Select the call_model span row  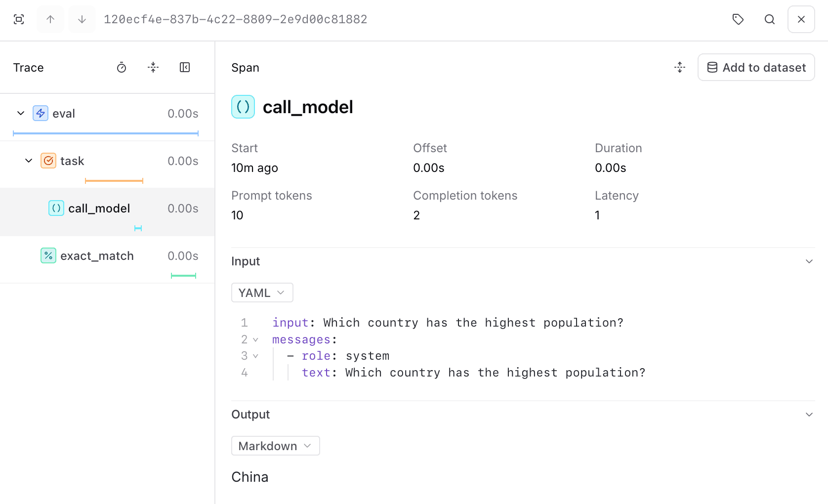pos(99,209)
